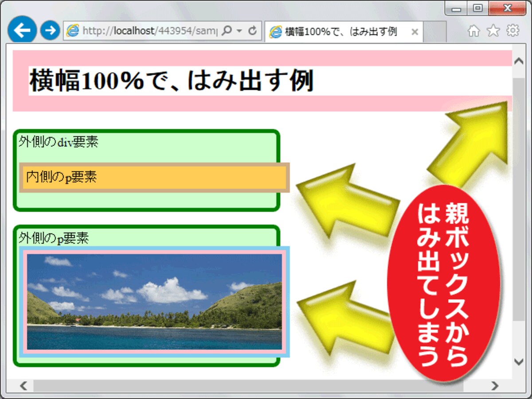Click the text 外側のp要素
Image resolution: width=532 pixels, height=399 pixels.
(54, 238)
